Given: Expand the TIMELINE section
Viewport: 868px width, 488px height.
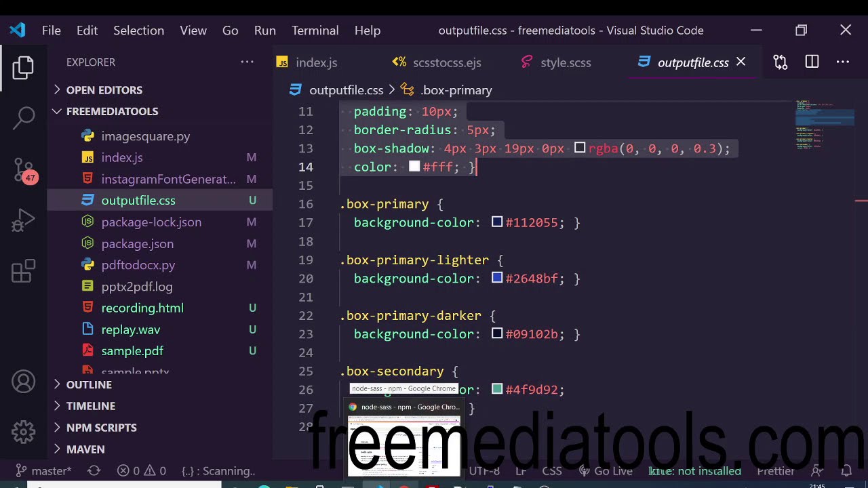Looking at the screenshot, I should 90,406.
